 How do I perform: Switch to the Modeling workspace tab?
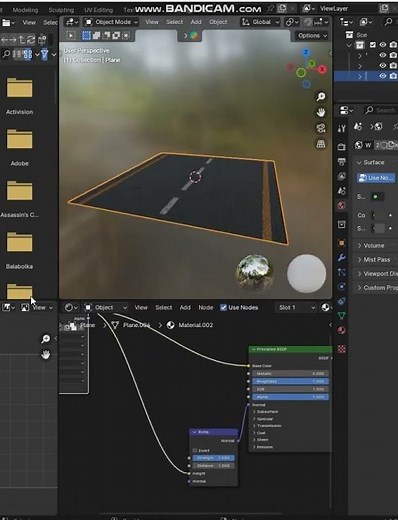25,10
